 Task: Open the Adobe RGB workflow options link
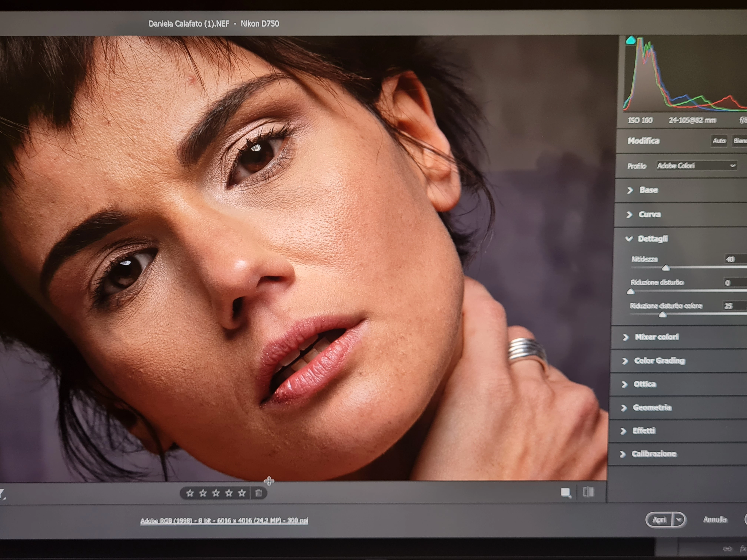(x=224, y=521)
